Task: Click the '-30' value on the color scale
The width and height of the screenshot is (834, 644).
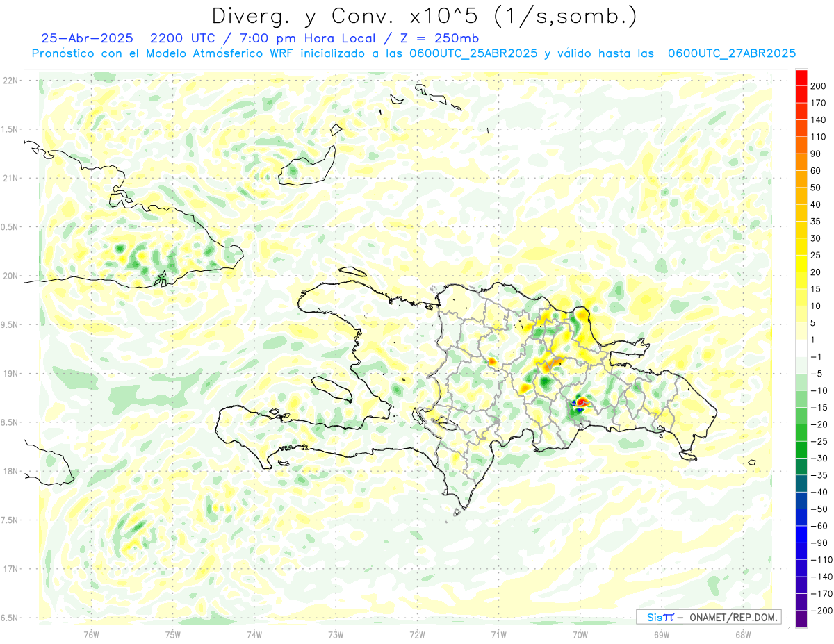Action: click(x=818, y=459)
